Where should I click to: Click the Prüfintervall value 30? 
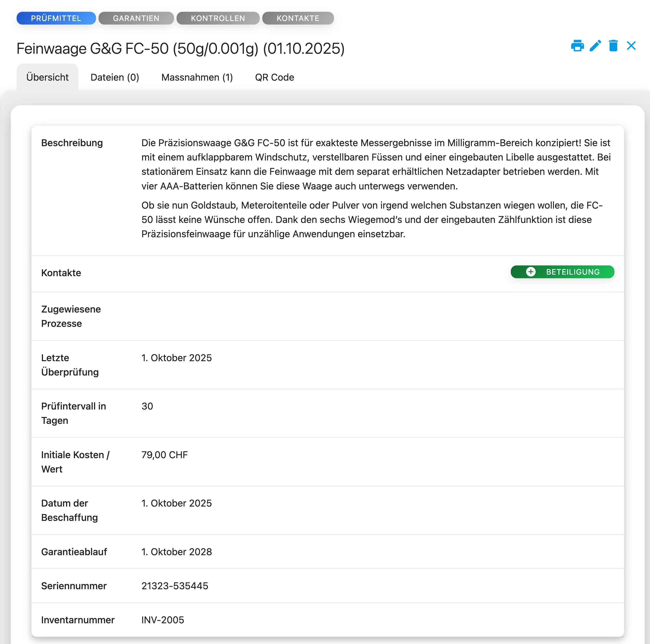(x=147, y=406)
